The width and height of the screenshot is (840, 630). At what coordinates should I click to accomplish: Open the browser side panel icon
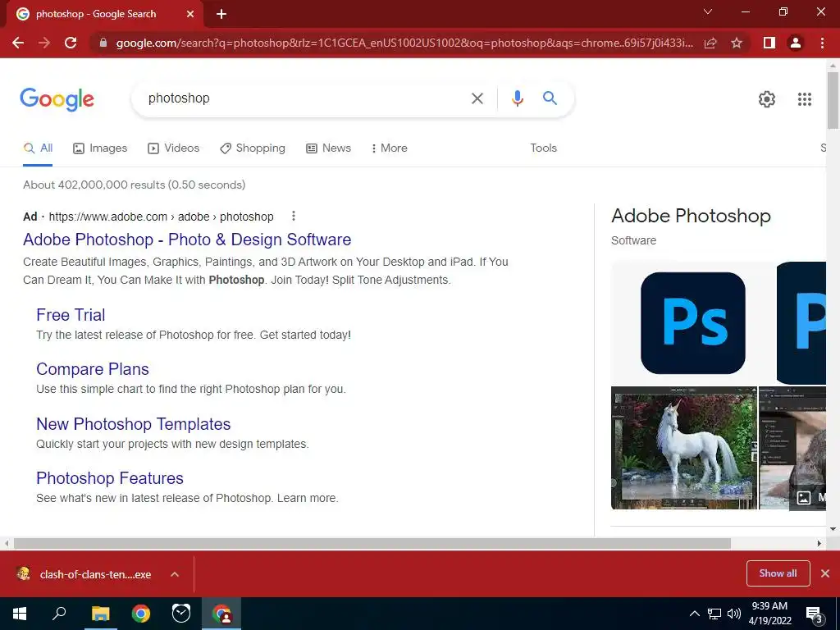coord(769,43)
